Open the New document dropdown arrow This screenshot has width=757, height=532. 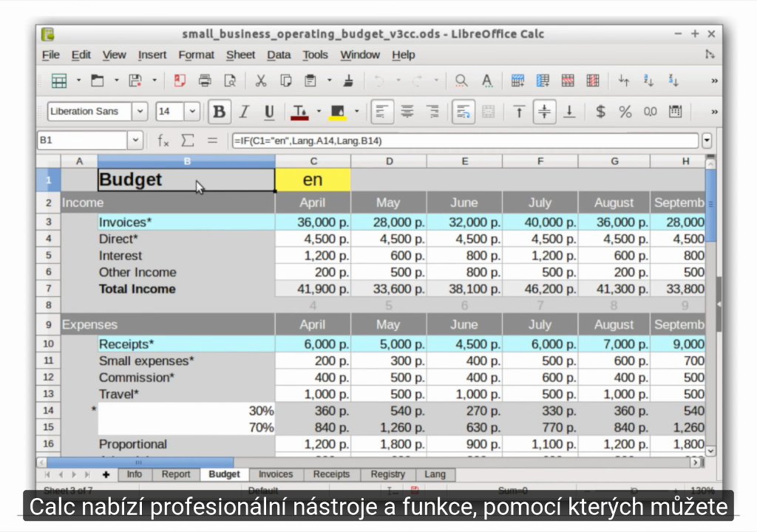78,81
